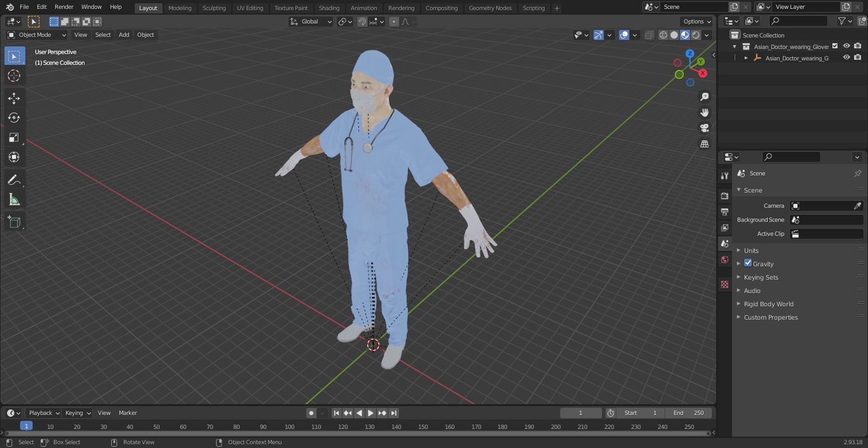Toggle X-ray display mode

649,35
